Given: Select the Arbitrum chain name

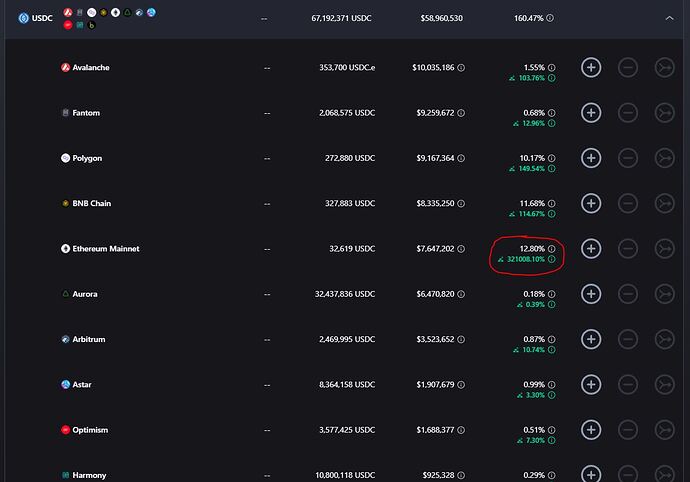Looking at the screenshot, I should [88, 339].
